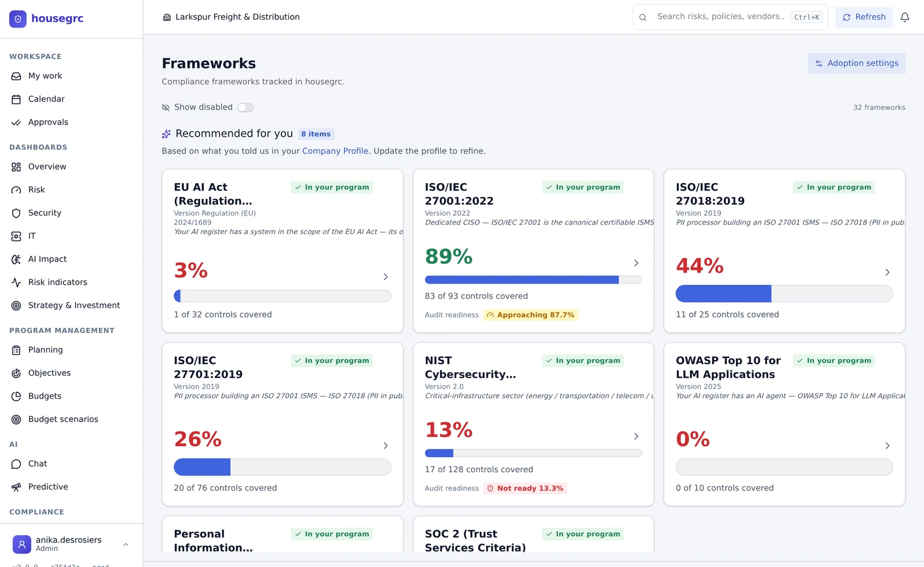Viewport: 924px width, 567px height.
Task: Click the Predictive telescope icon
Action: pos(16,487)
